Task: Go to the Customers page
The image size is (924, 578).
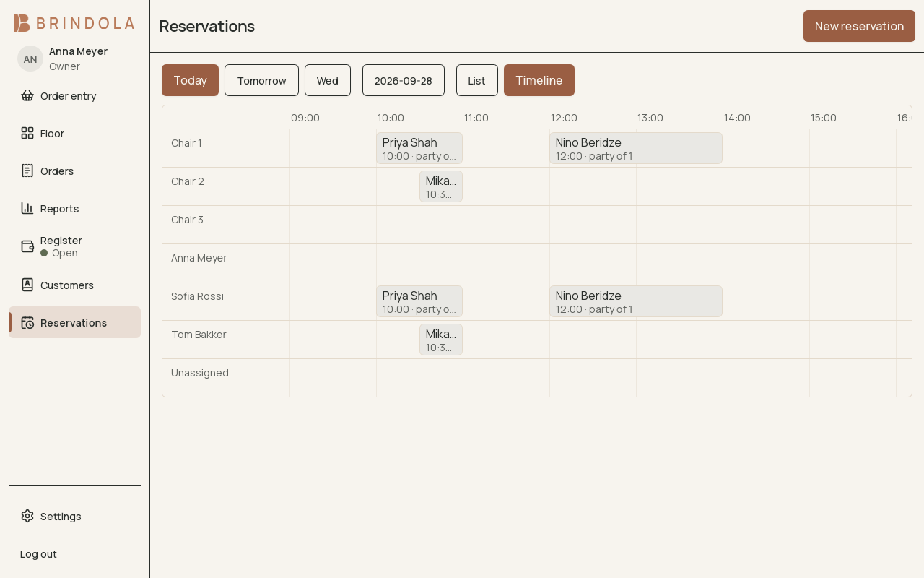Action: [74, 285]
